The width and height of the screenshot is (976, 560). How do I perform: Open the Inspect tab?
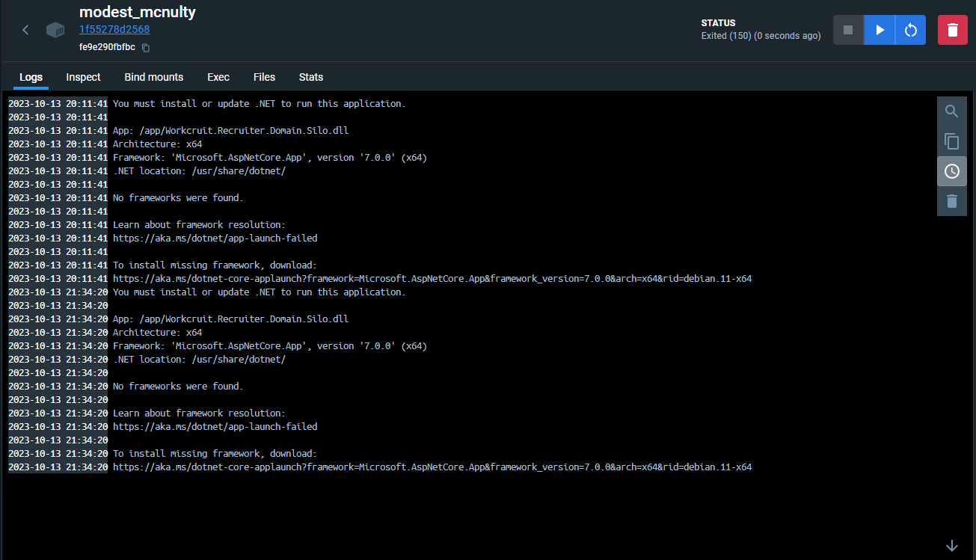pos(83,77)
